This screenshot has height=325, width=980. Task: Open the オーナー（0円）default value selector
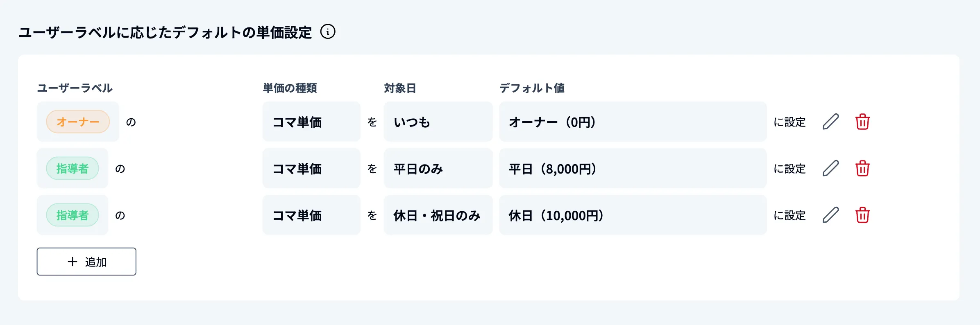point(632,122)
